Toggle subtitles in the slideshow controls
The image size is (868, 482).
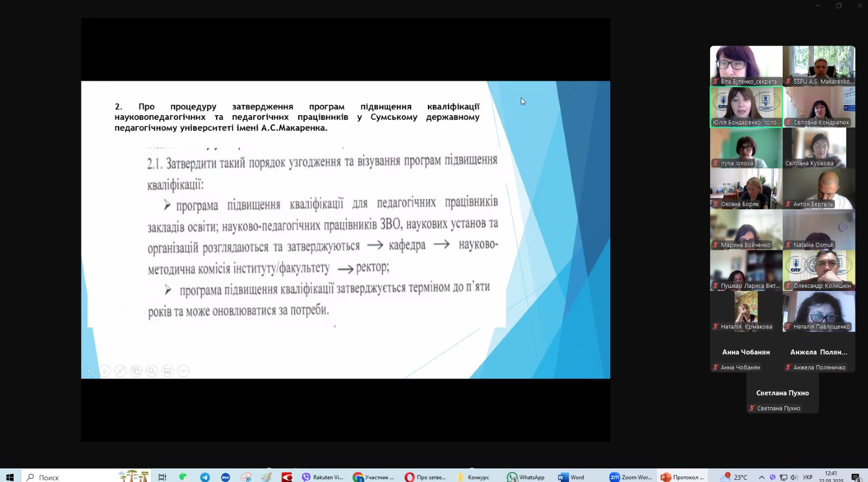tap(168, 371)
